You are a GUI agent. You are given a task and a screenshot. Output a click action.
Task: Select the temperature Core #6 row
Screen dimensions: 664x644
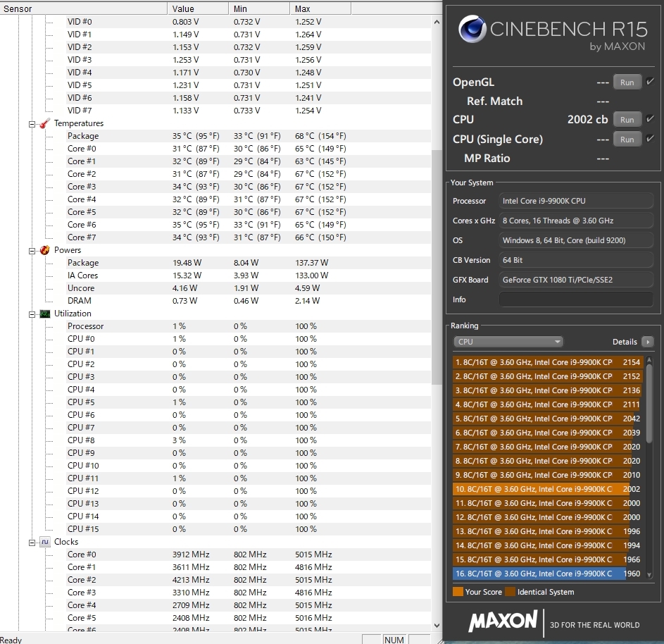[x=248, y=225]
